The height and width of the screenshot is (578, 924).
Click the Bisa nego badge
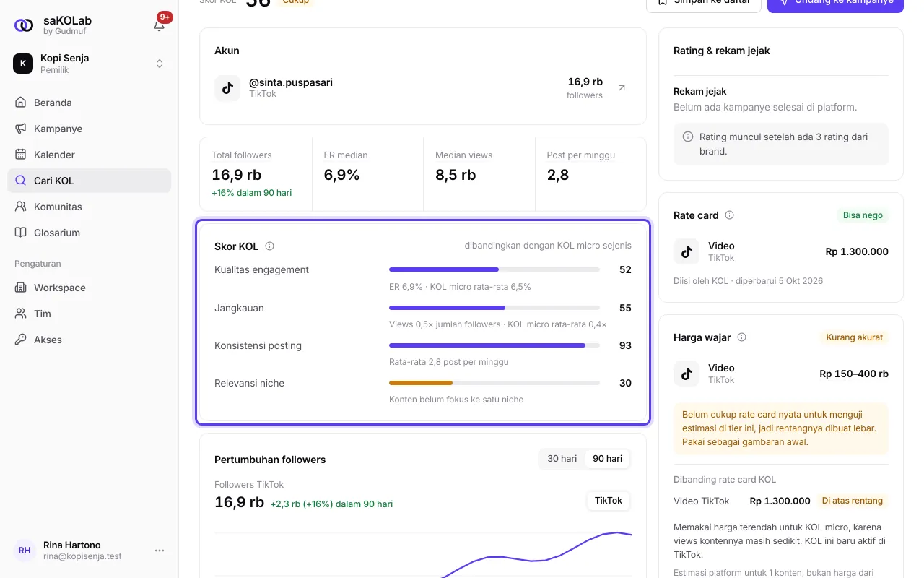coord(863,215)
